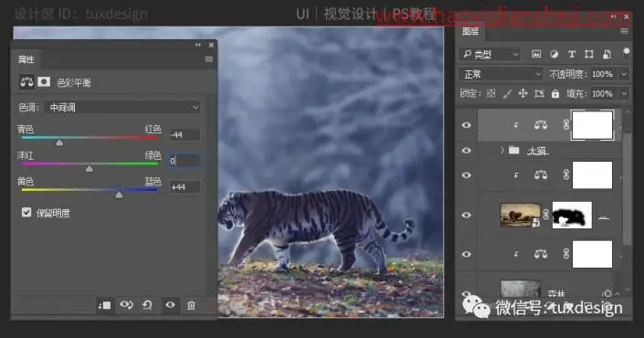Hide the Color Balance layer above 森林
The height and width of the screenshot is (338, 644).
466,254
